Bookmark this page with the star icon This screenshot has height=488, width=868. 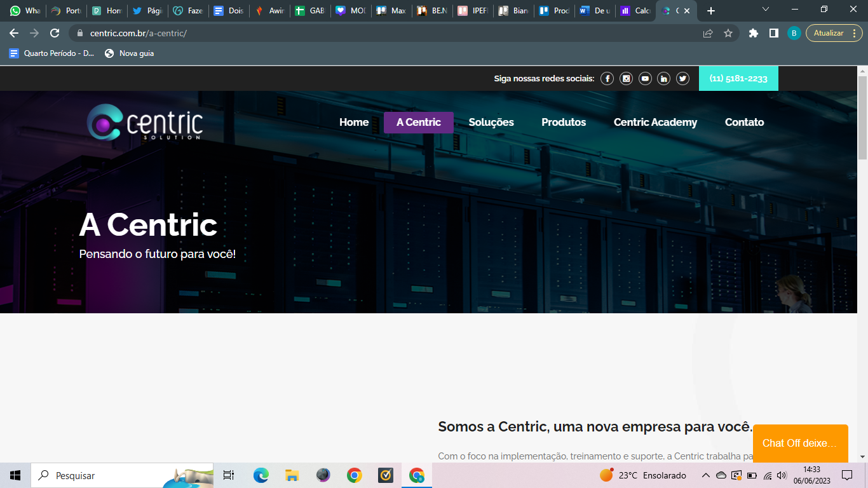tap(728, 33)
